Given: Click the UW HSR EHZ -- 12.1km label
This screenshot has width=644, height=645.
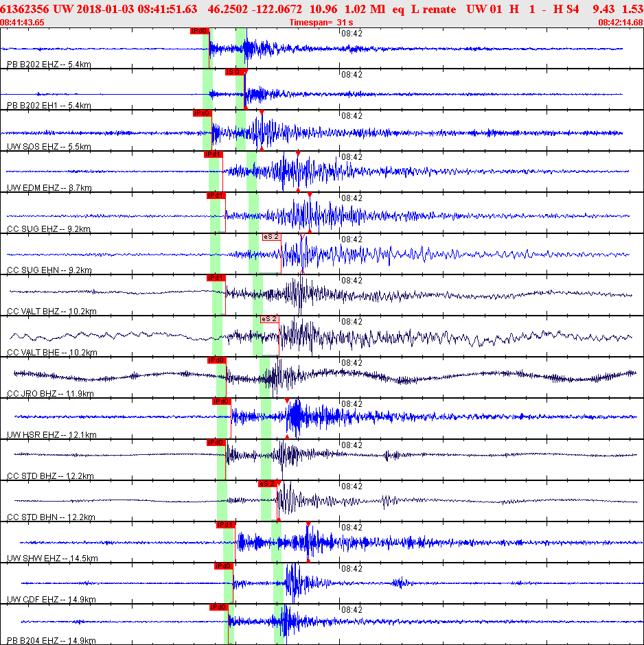Looking at the screenshot, I should [x=52, y=434].
